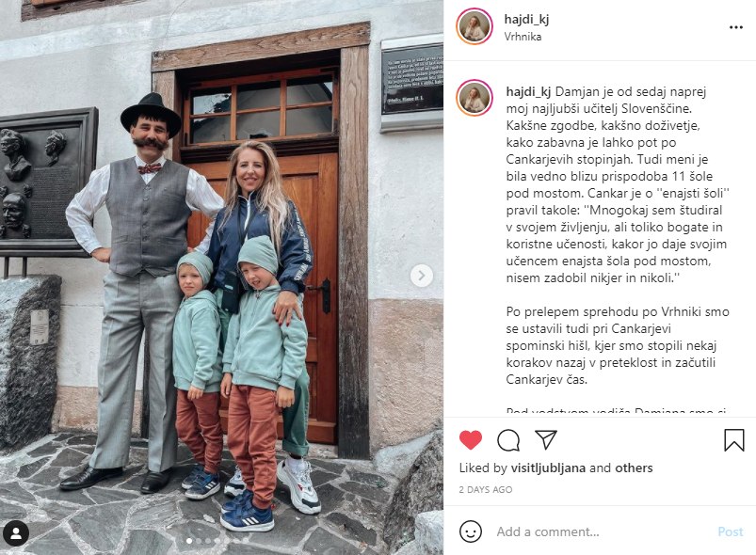Click hajdi_kj username in caption

(x=528, y=91)
